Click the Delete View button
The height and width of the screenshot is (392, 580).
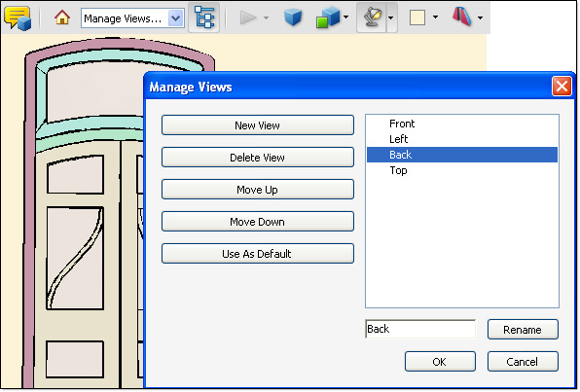coord(258,158)
